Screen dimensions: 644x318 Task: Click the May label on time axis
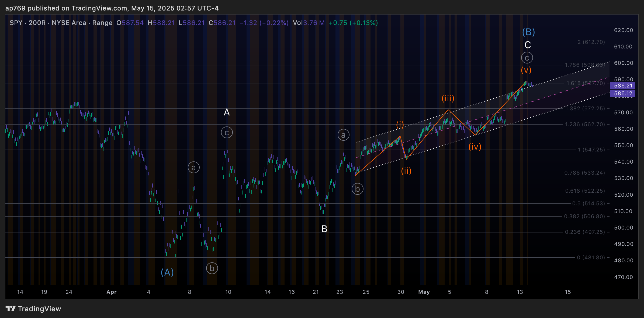point(424,292)
